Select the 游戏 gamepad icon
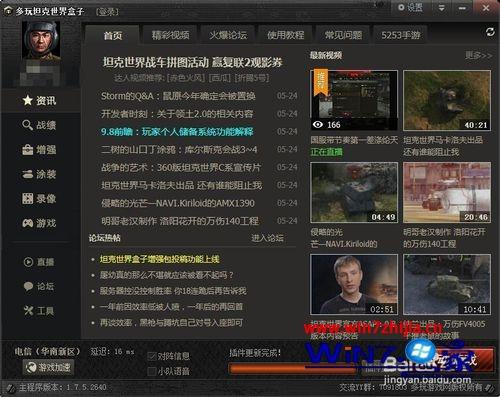This screenshot has height=397, width=500. (39, 223)
